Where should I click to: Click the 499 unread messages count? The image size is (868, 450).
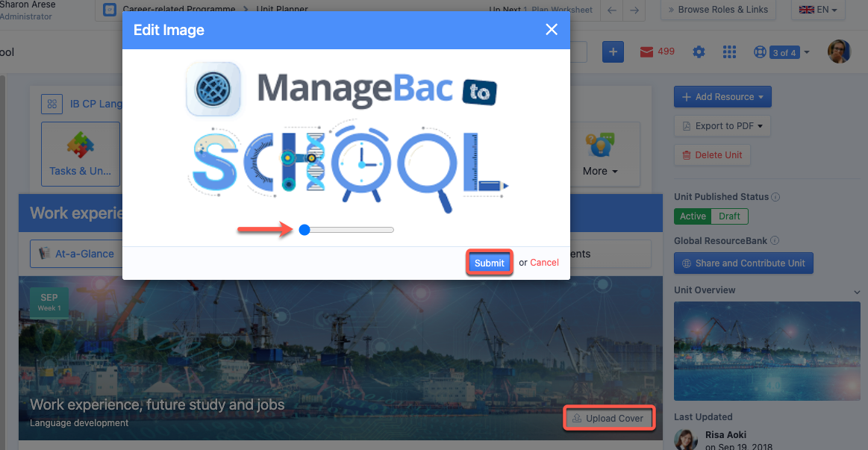[x=666, y=51]
